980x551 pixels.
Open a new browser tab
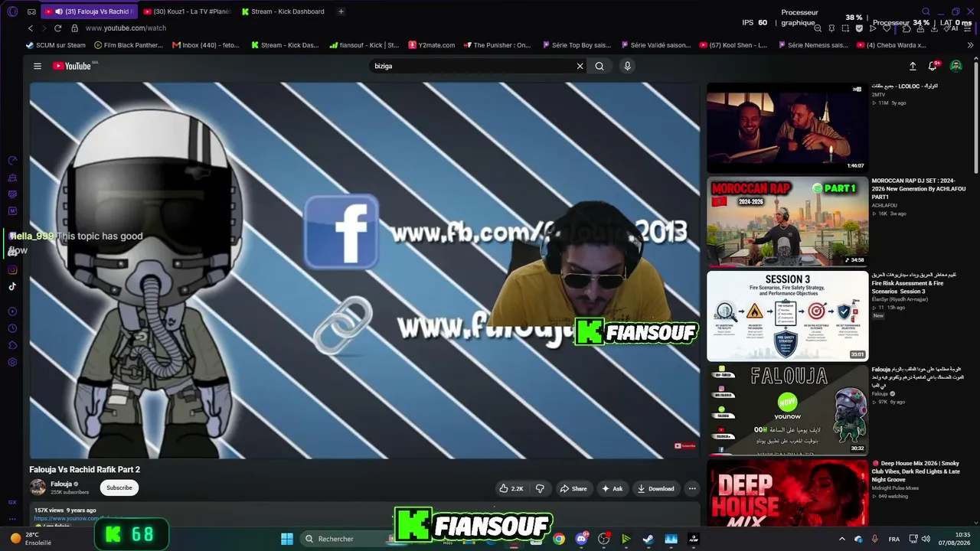click(x=341, y=11)
